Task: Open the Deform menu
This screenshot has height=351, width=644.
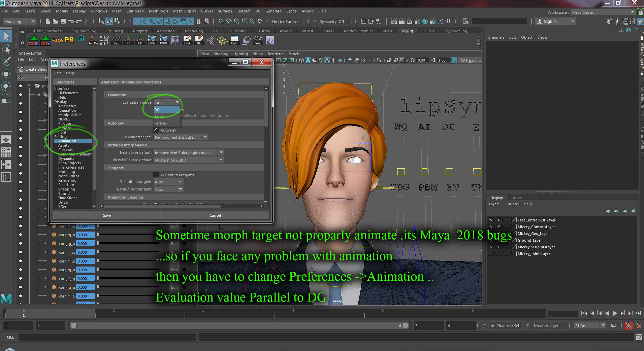Action: [244, 11]
